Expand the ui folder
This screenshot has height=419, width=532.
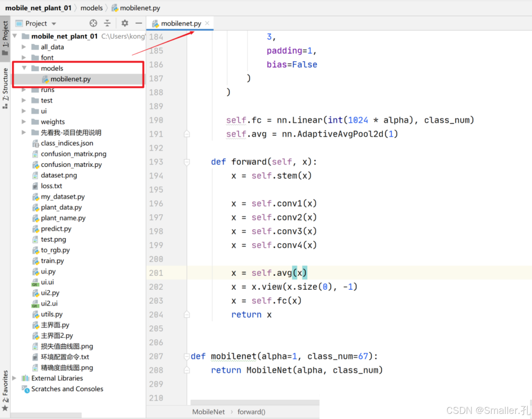point(24,111)
